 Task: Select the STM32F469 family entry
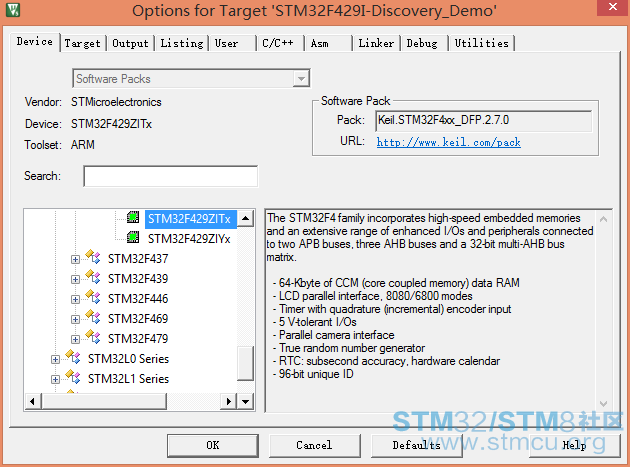[x=138, y=319]
